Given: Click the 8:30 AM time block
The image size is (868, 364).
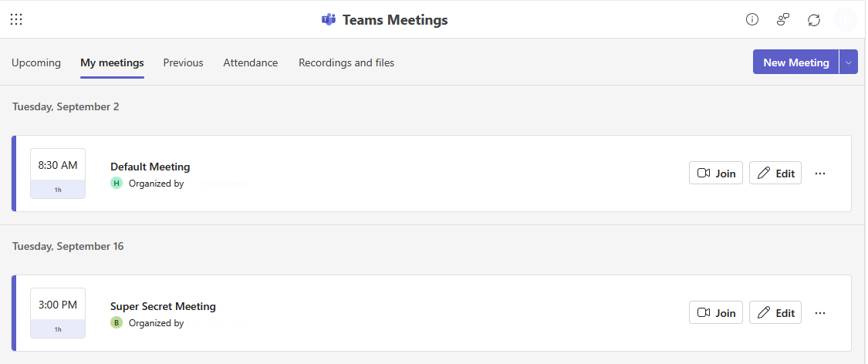Looking at the screenshot, I should click(58, 165).
